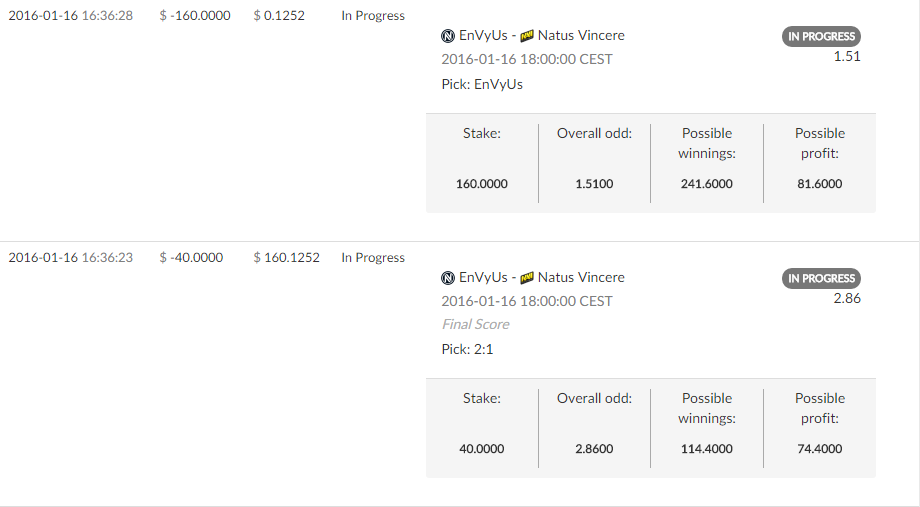Open the EnVyUs - Natus Vincere match with Final Score
The image size is (920, 507).
pyautogui.click(x=533, y=277)
